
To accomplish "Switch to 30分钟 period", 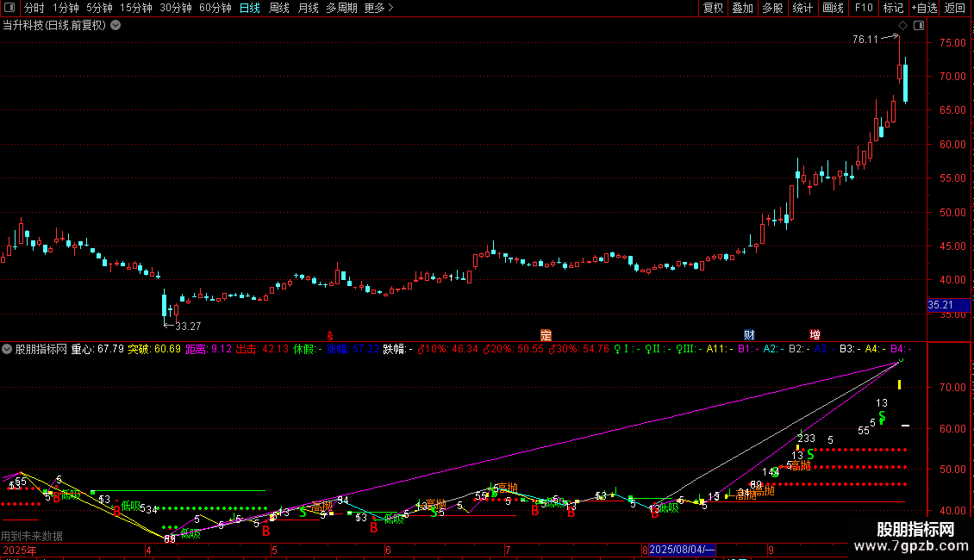I will point(176,8).
